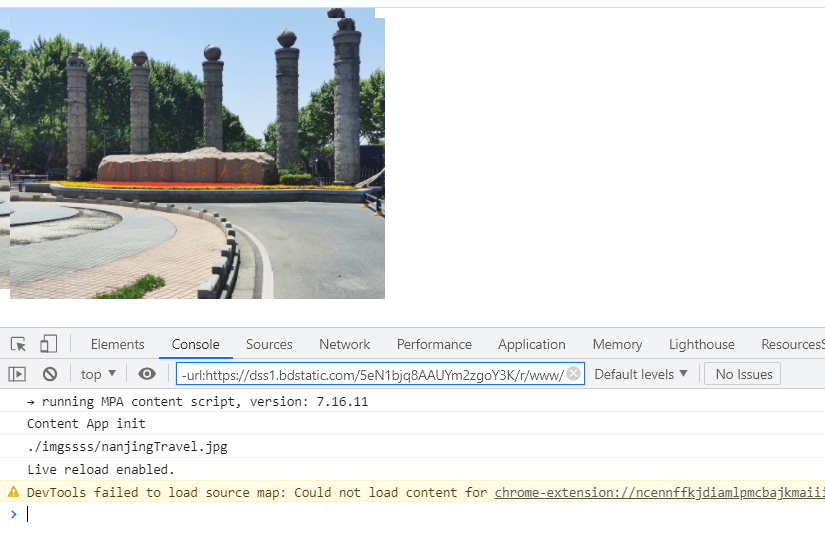This screenshot has width=825, height=535.
Task: Go to the Application tab
Action: point(531,344)
